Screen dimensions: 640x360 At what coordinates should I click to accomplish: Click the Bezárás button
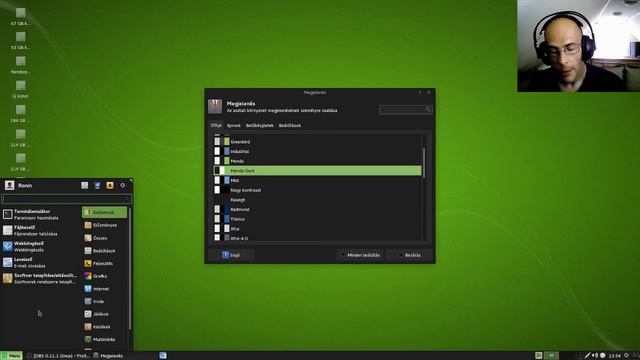tap(409, 255)
